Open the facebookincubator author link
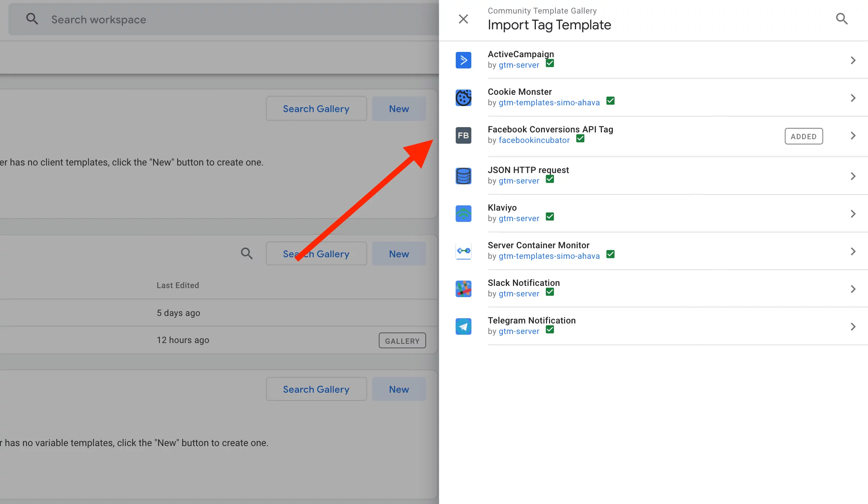 (x=534, y=140)
